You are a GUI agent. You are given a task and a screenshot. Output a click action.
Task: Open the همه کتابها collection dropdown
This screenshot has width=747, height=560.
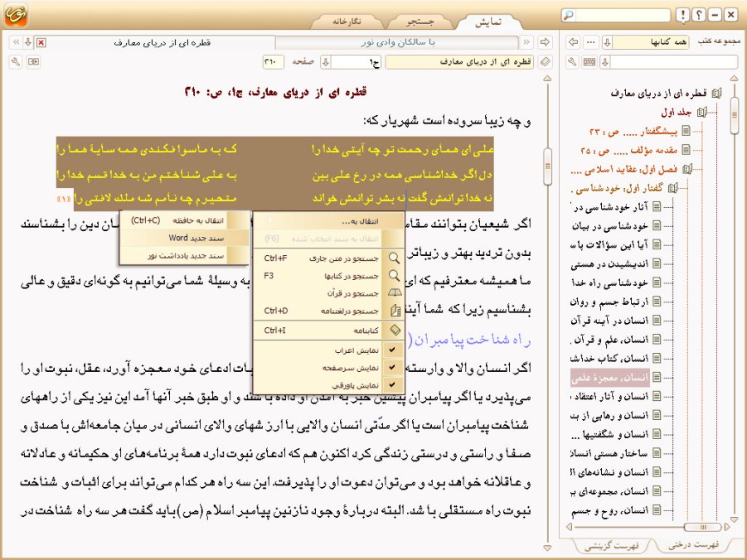[x=607, y=42]
